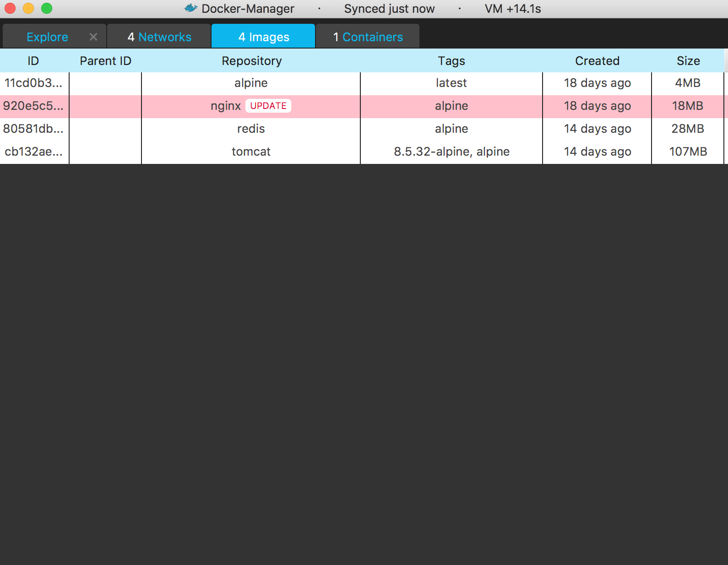The image size is (728, 565).
Task: Click the 'latest' tag cell
Action: (451, 83)
